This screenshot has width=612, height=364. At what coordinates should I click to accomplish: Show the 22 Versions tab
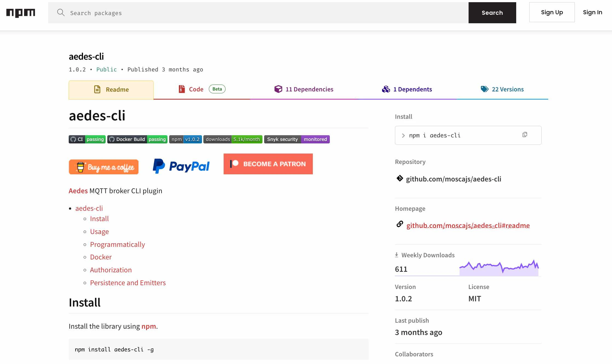click(x=502, y=89)
